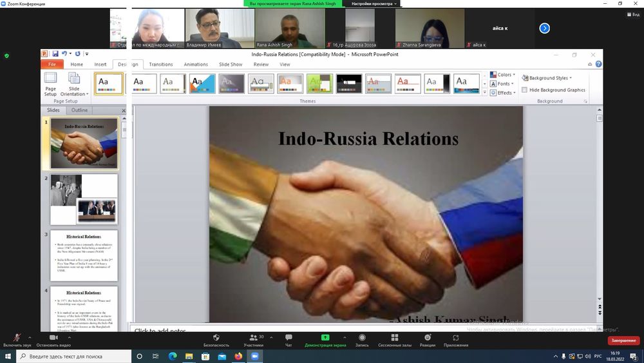Open Mail app from the taskbar

pos(222,356)
